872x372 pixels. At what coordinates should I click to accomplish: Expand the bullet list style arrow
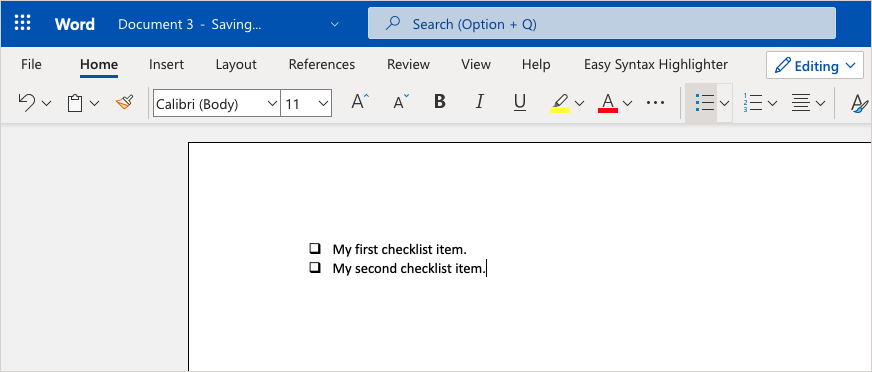pos(724,103)
